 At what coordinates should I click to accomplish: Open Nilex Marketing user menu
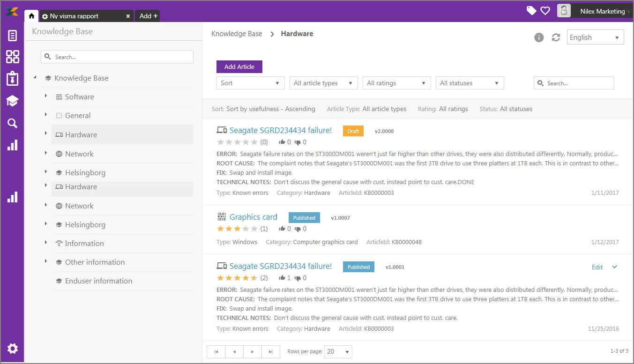(x=603, y=11)
